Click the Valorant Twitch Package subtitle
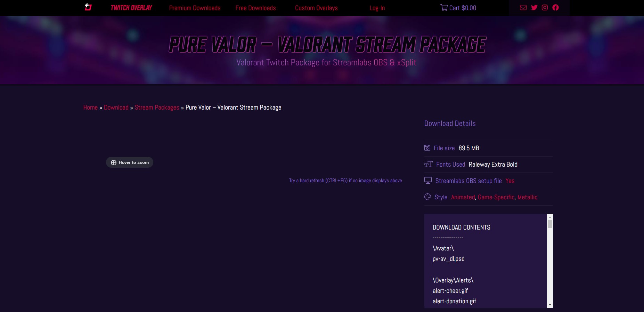Viewport: 644px width, 312px height. (326, 63)
